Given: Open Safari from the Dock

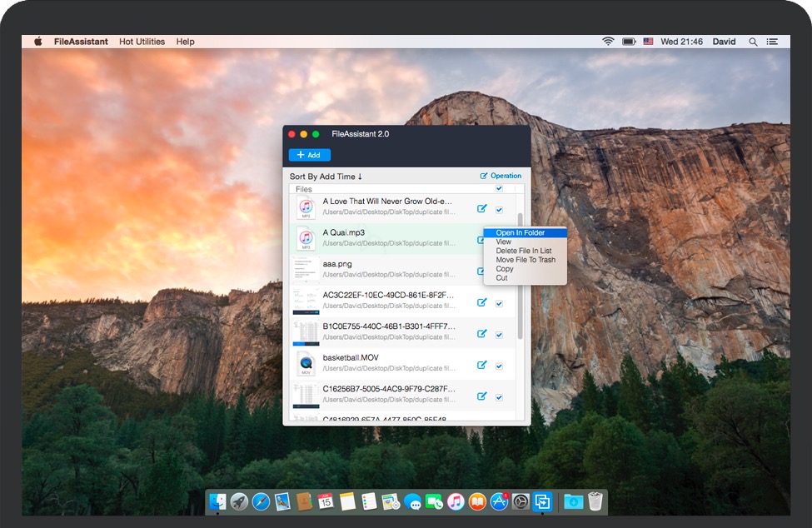Looking at the screenshot, I should [x=261, y=501].
